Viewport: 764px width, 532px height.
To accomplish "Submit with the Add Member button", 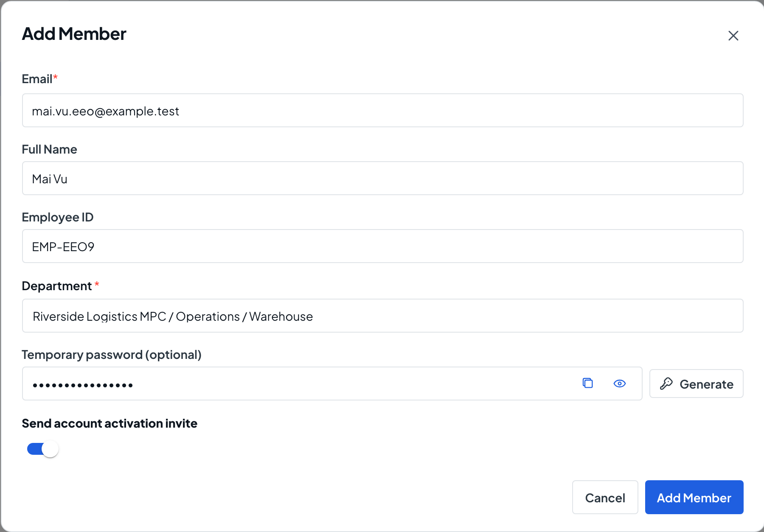I will 694,497.
